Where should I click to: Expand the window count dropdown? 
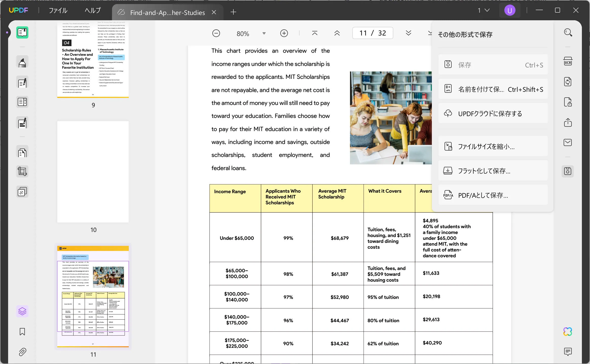click(x=484, y=10)
